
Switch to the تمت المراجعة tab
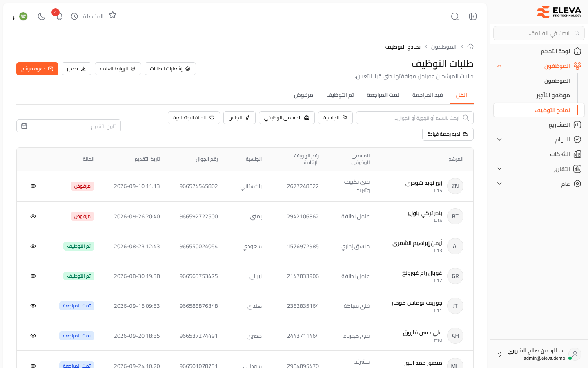point(383,95)
